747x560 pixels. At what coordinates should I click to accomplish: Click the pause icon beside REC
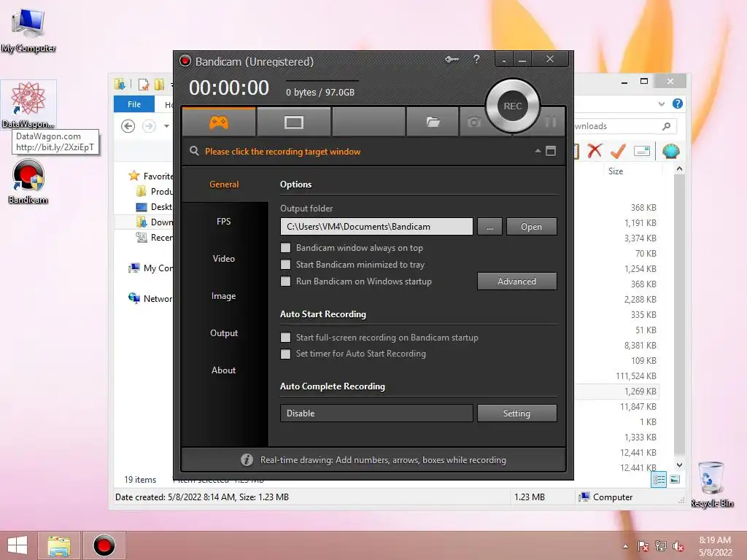point(551,122)
